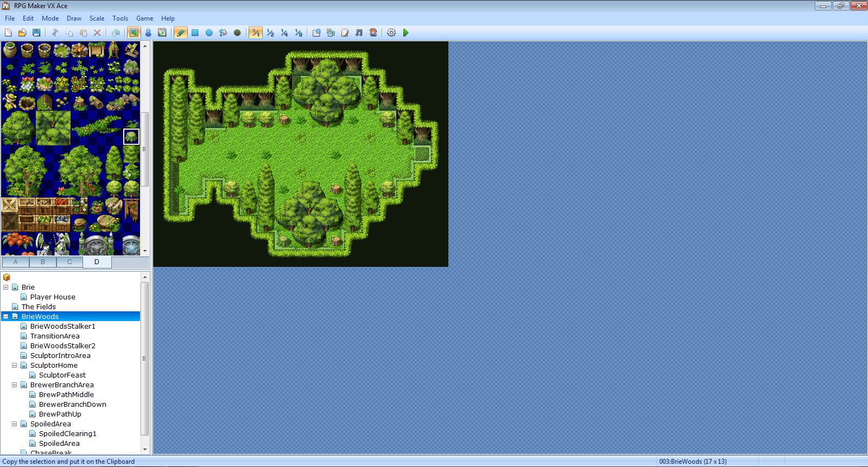Image resolution: width=868 pixels, height=467 pixels.
Task: Open the Scale menu
Action: coord(97,18)
